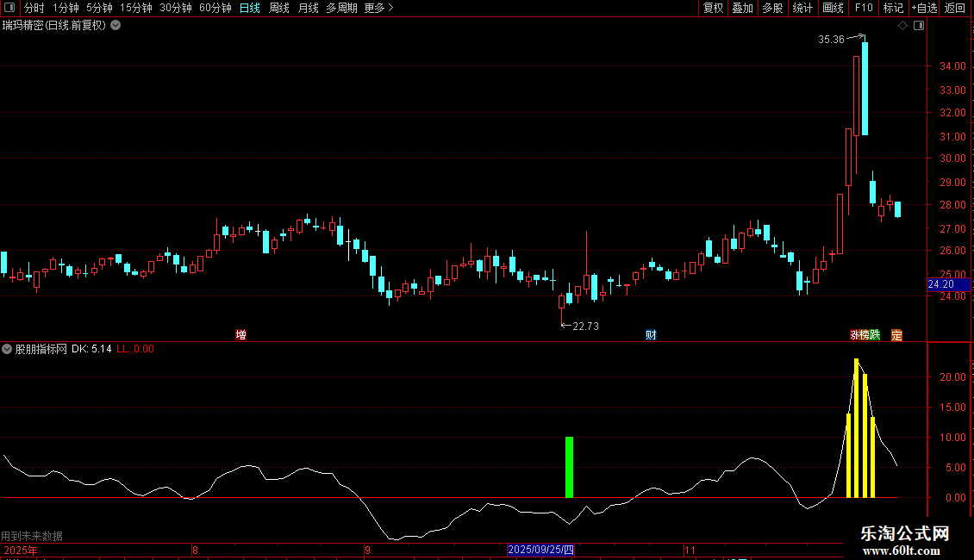Toggle the left panel icon at top-left
The width and height of the screenshot is (974, 560).
[x=9, y=8]
